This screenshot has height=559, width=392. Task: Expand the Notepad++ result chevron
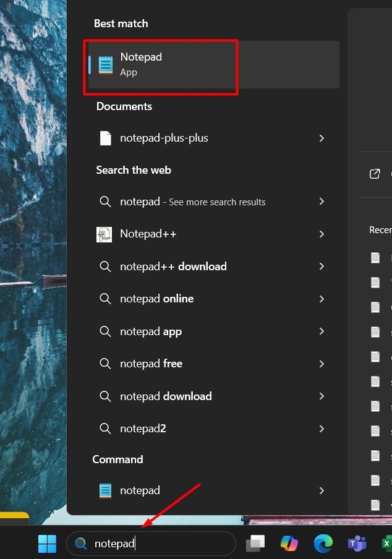(x=322, y=234)
